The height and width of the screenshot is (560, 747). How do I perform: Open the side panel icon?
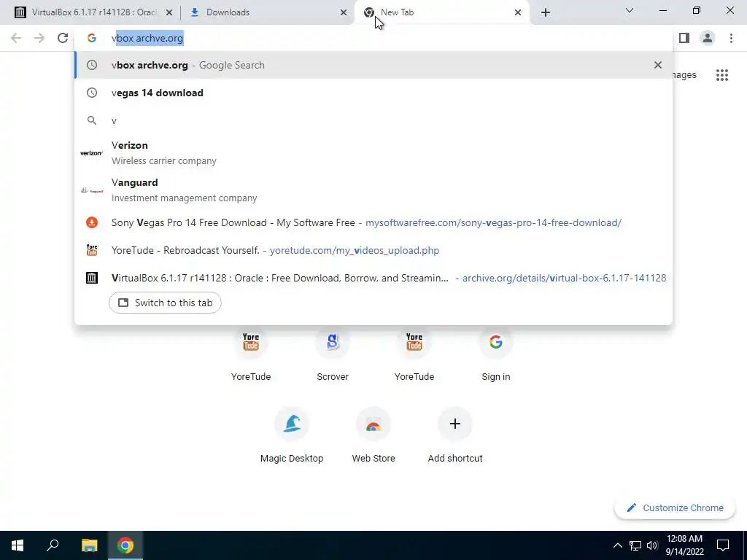[684, 38]
